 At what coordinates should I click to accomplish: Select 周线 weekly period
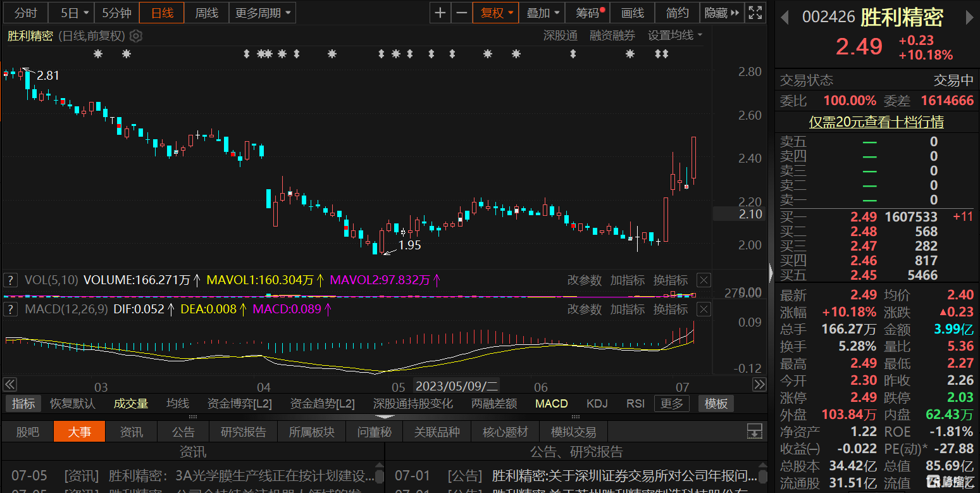tap(207, 13)
